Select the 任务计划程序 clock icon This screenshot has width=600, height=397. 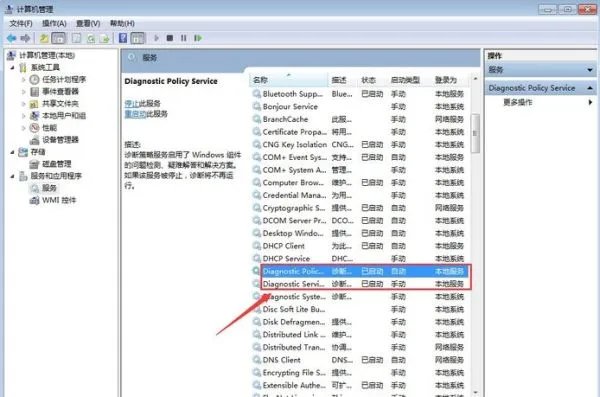pyautogui.click(x=34, y=80)
